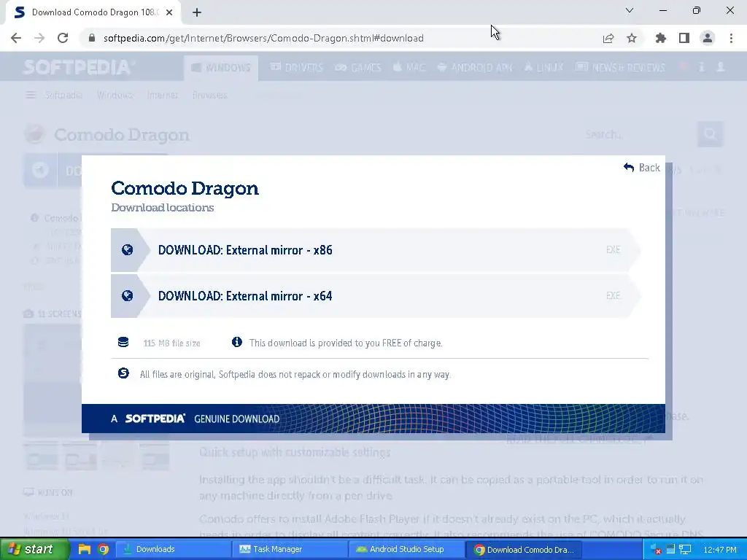
Task: Switch to Downloads taskbar window
Action: tap(173, 549)
